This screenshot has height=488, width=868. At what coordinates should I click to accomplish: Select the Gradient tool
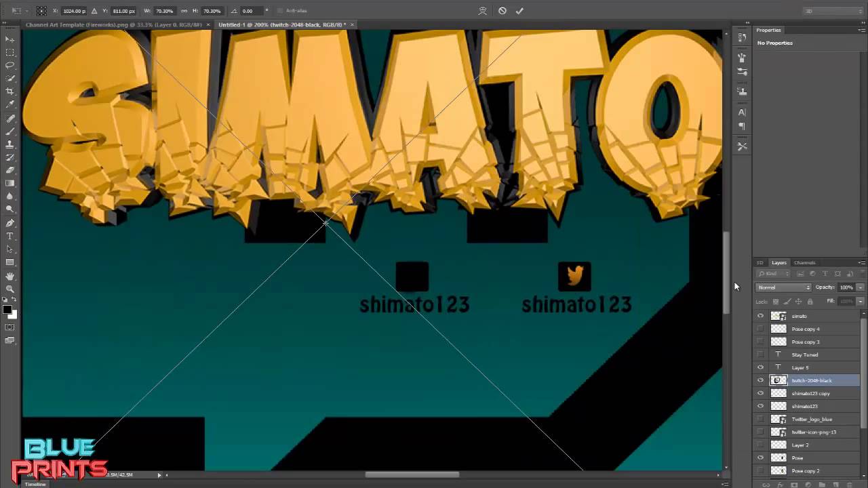pyautogui.click(x=10, y=183)
